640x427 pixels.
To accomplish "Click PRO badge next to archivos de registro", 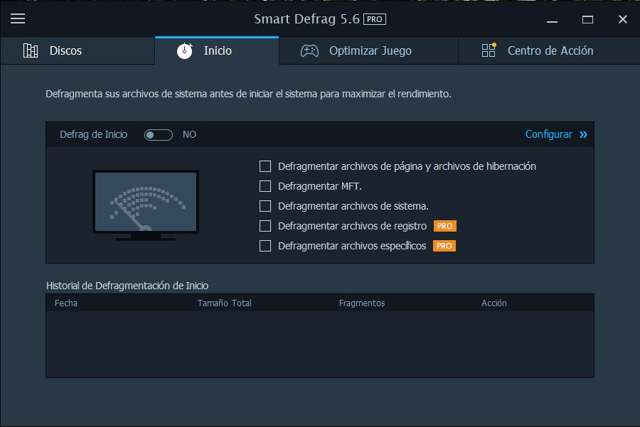I will 445,226.
